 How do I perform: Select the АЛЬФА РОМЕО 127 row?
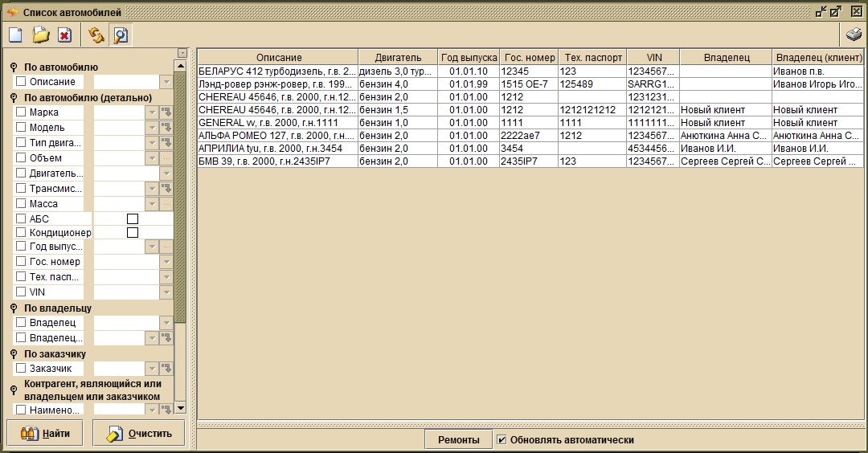click(x=530, y=136)
